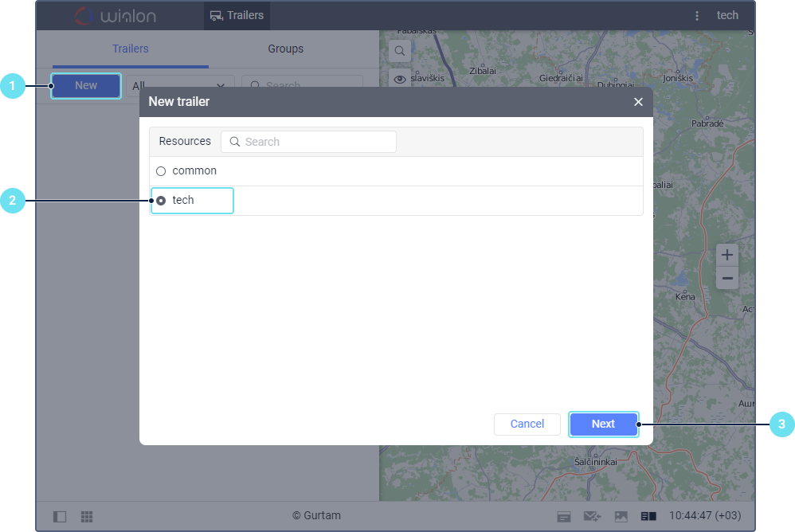The width and height of the screenshot is (795, 532).
Task: Zoom in the map with plus button
Action: [727, 255]
